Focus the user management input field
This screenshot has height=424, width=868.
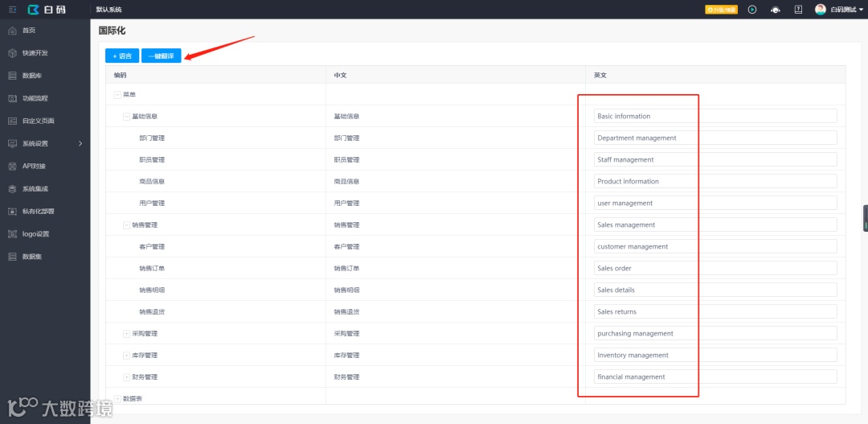(x=715, y=203)
